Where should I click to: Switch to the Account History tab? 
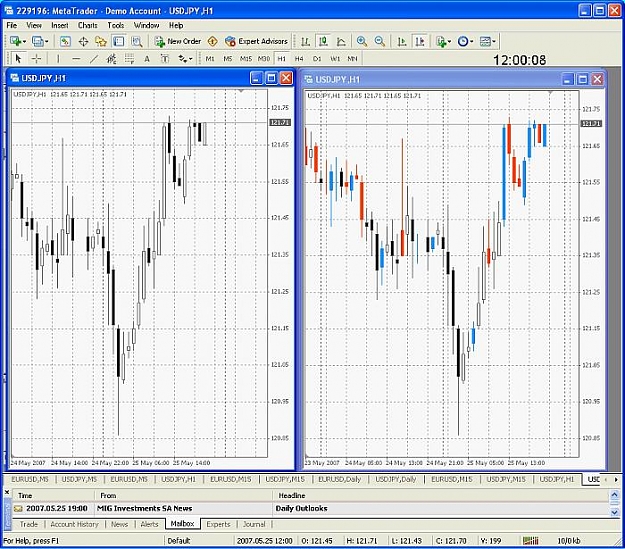pyautogui.click(x=74, y=524)
